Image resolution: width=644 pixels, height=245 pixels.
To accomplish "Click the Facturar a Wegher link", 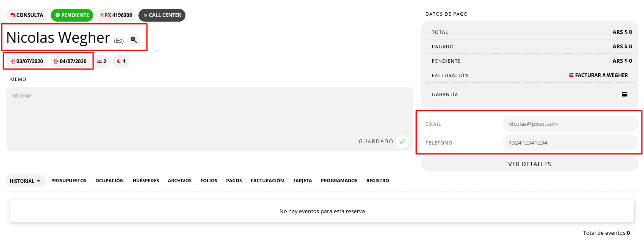I will pyautogui.click(x=599, y=75).
